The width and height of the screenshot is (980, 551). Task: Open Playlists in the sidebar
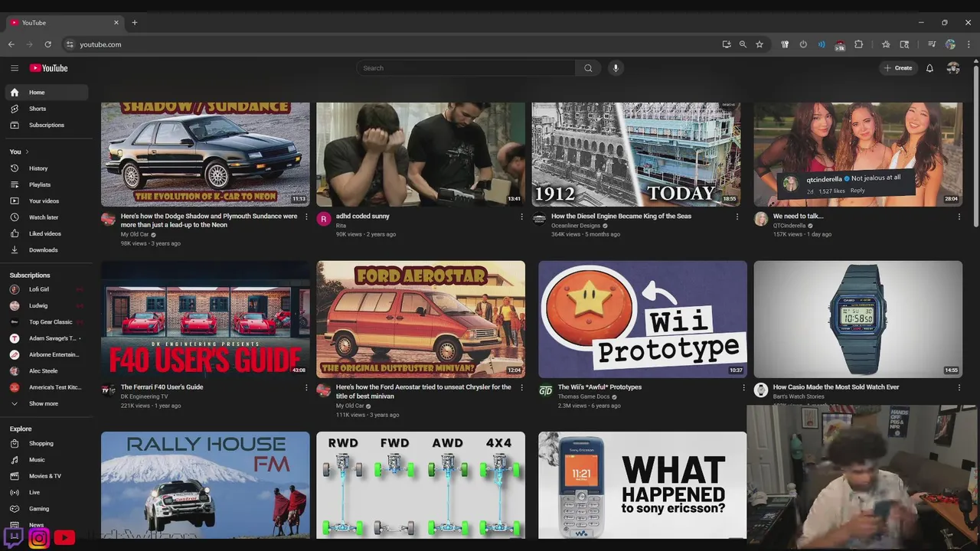(x=46, y=184)
